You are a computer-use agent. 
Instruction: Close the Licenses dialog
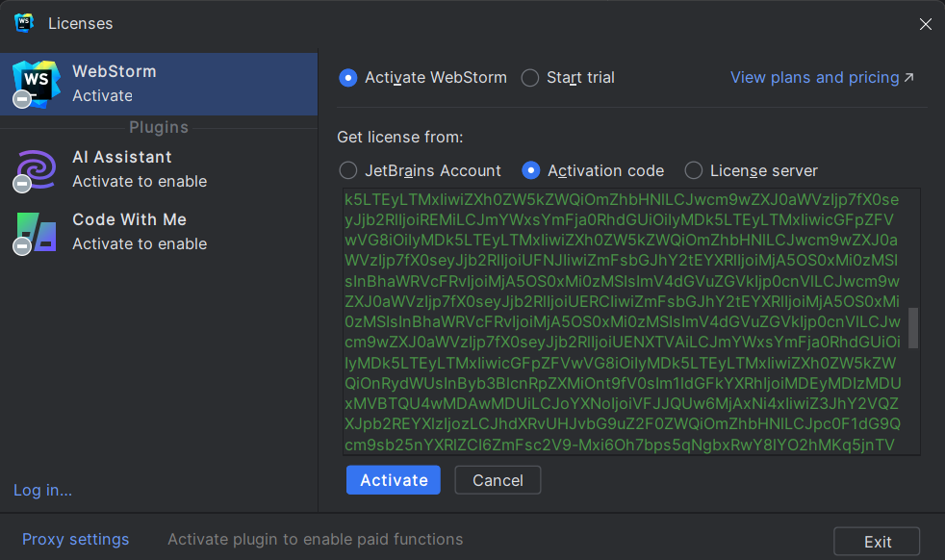[925, 23]
